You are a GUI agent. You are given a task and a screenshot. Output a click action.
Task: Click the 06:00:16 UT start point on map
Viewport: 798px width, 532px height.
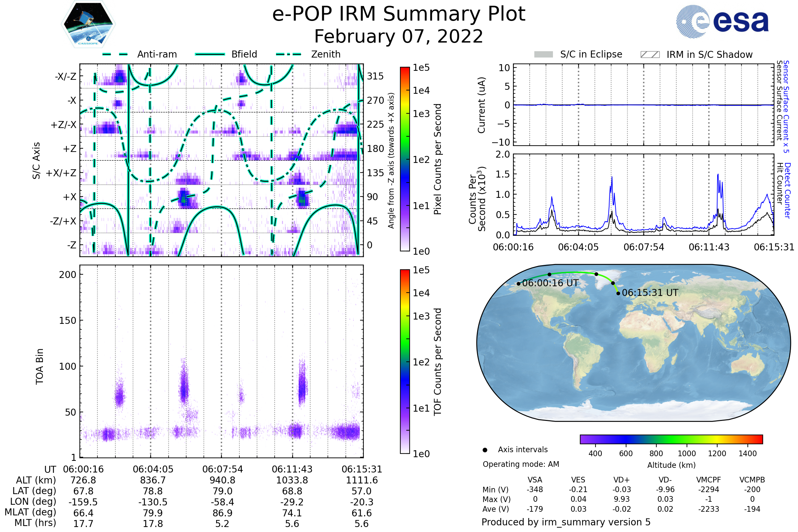518,284
